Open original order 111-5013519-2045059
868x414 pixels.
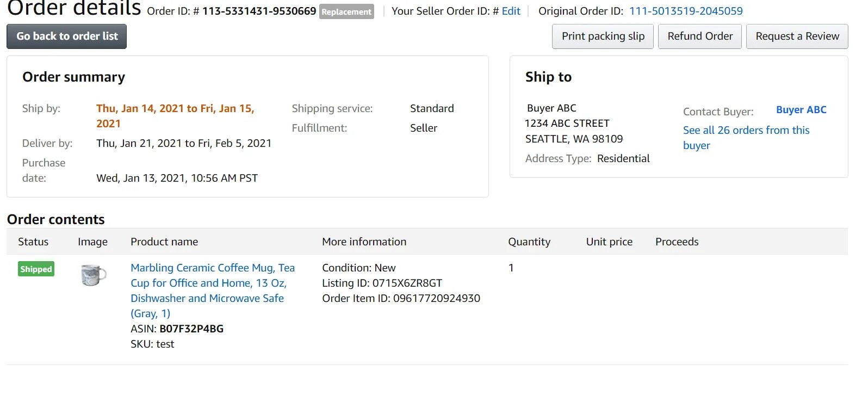pos(686,11)
